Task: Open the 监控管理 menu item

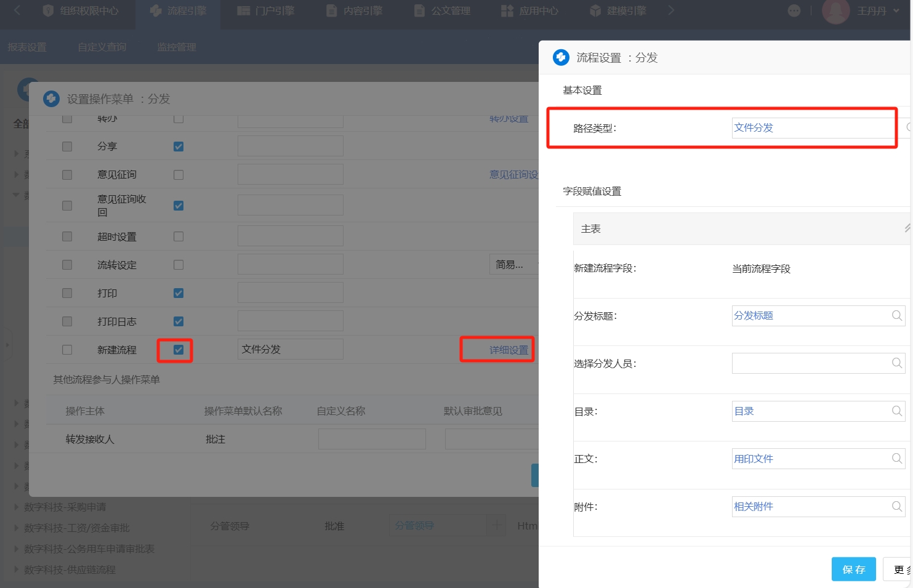Action: 177,47
